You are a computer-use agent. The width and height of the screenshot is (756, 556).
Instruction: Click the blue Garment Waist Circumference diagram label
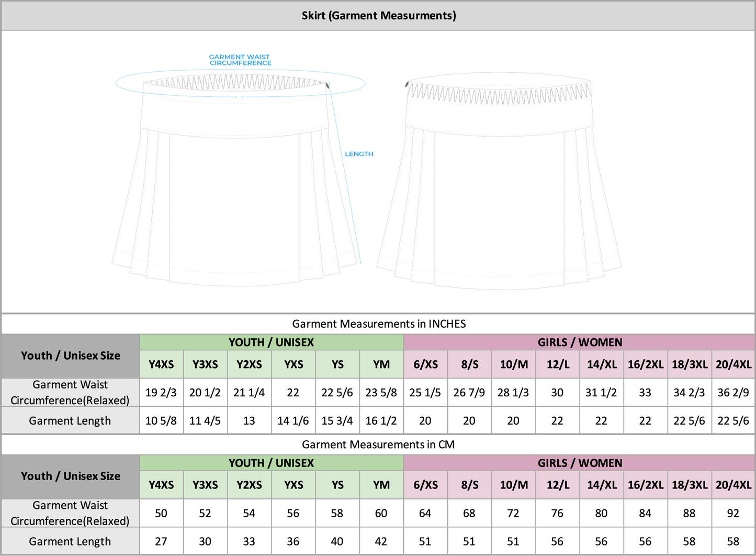[x=240, y=60]
